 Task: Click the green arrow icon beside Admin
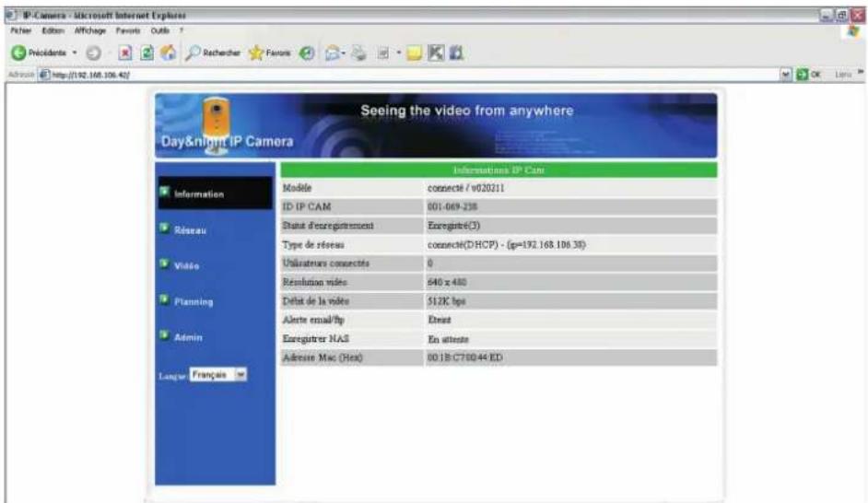pos(164,335)
